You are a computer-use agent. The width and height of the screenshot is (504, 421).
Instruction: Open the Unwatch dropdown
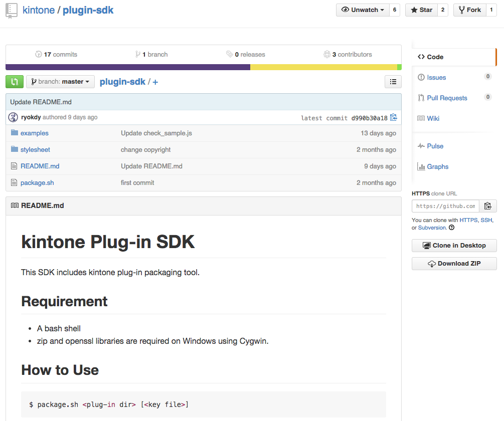pyautogui.click(x=363, y=10)
